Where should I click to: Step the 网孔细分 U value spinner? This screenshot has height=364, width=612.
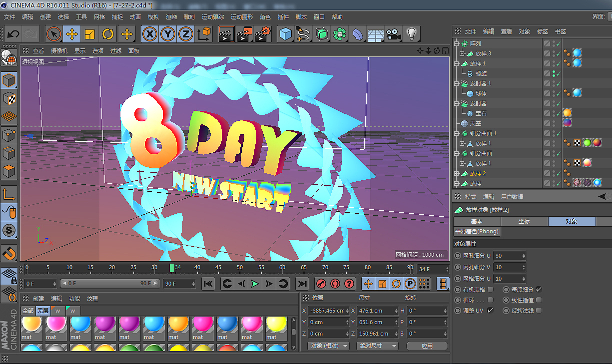tap(523, 256)
